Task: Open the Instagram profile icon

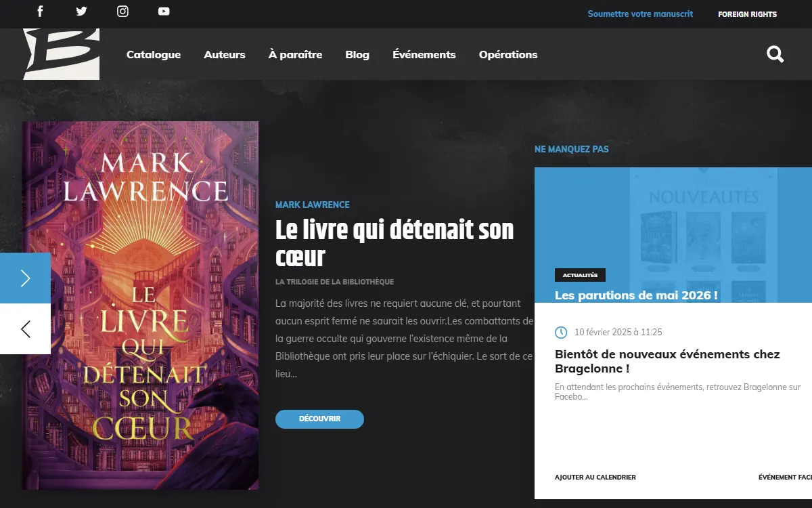Action: (x=122, y=11)
